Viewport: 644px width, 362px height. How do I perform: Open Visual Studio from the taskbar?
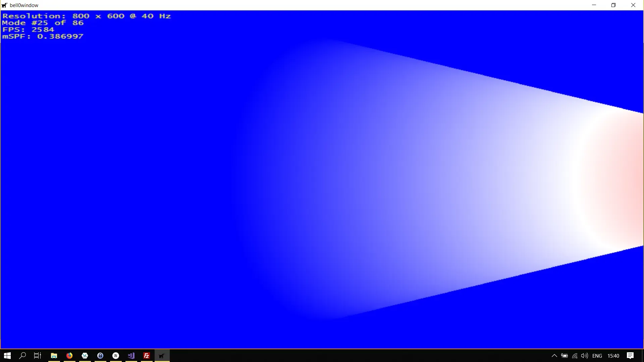tap(131, 356)
